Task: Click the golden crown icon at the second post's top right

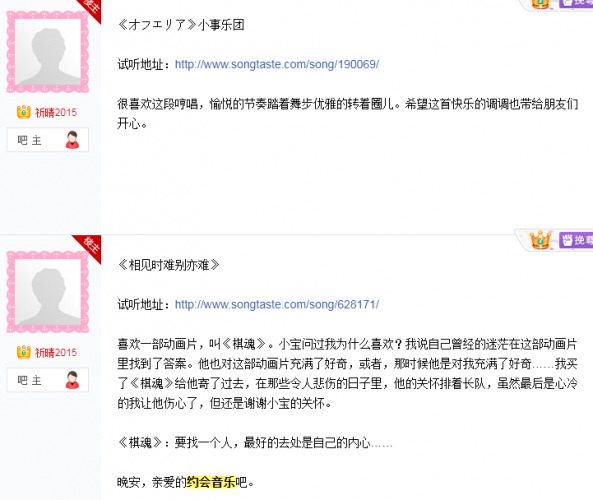Action: [540, 239]
